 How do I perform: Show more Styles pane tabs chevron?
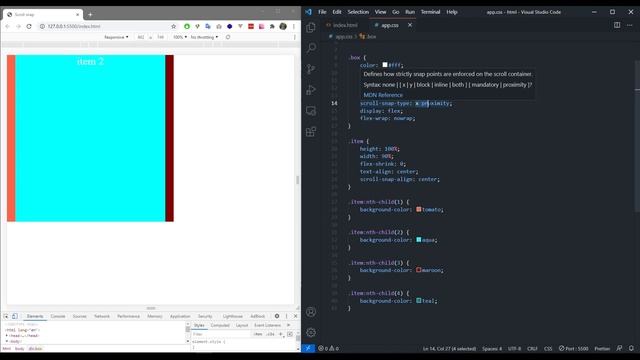coord(289,325)
